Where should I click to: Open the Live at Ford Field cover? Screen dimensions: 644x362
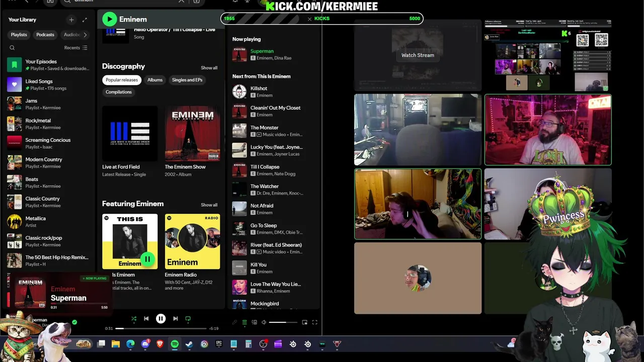point(130,133)
